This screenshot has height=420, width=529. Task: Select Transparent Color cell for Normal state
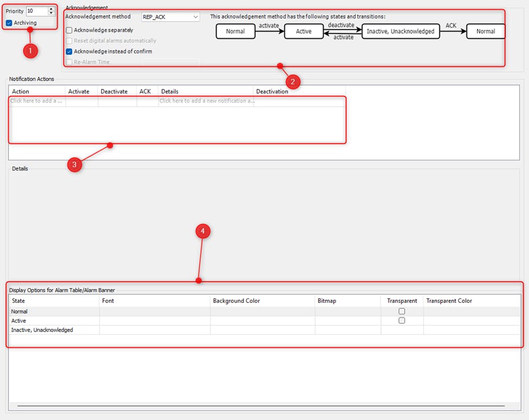(472, 311)
